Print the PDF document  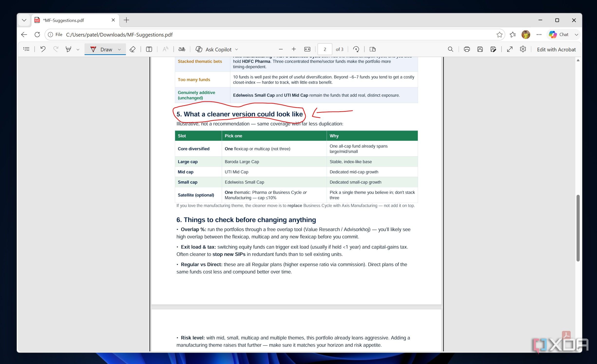[467, 49]
